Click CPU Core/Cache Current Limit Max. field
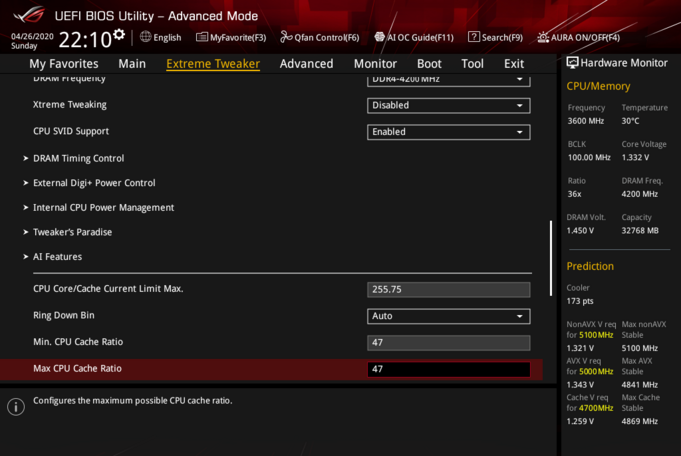 click(x=449, y=290)
